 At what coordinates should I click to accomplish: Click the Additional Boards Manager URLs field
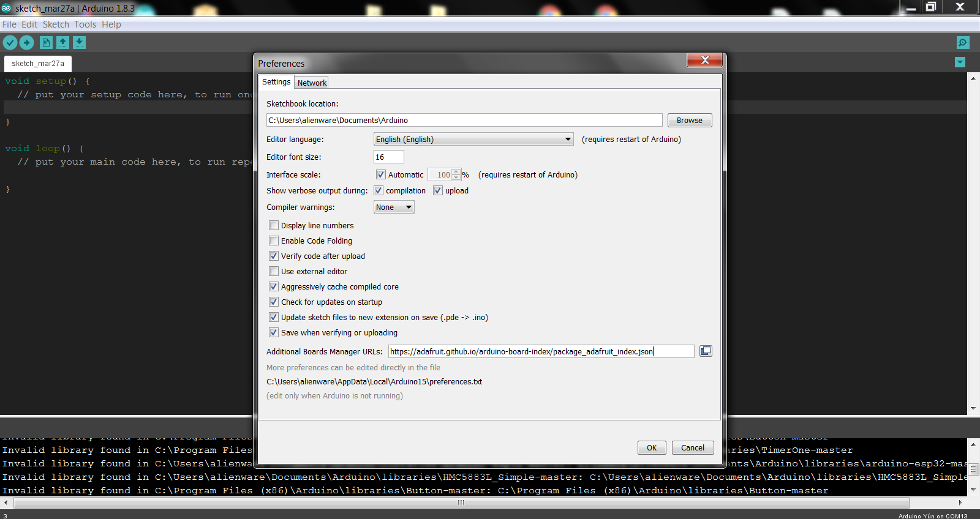pyautogui.click(x=541, y=351)
